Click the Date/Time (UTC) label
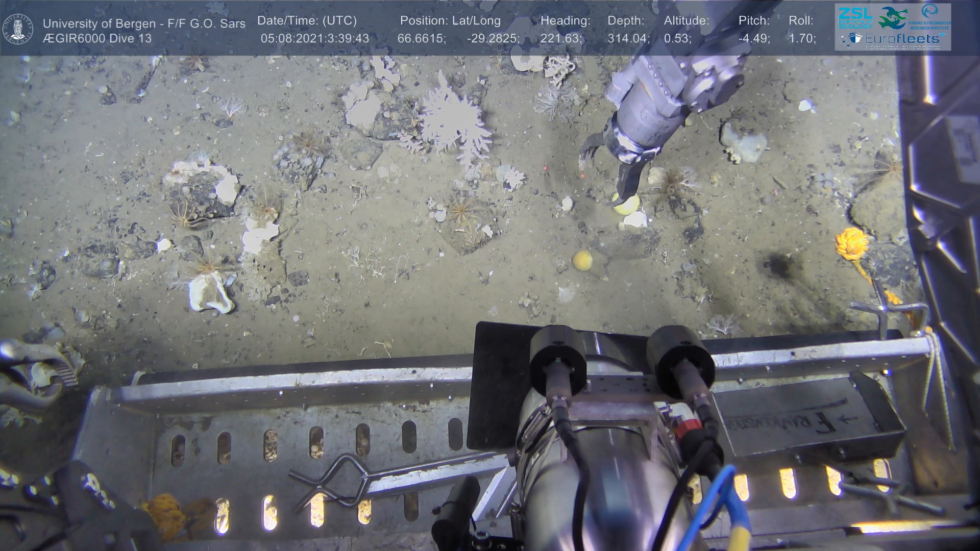Screen dimensions: 980x551 (x=307, y=20)
